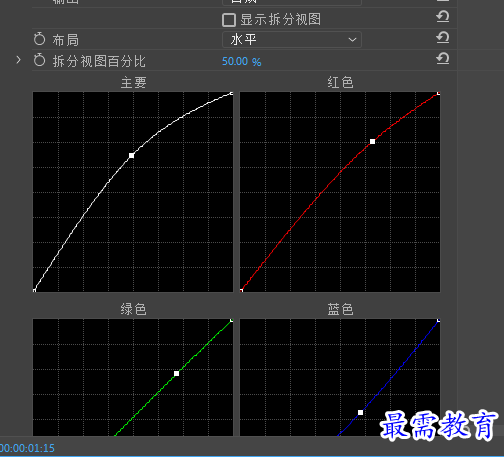The image size is (504, 457).
Task: Select the control point on 蓝色 curve
Action: [x=360, y=413]
